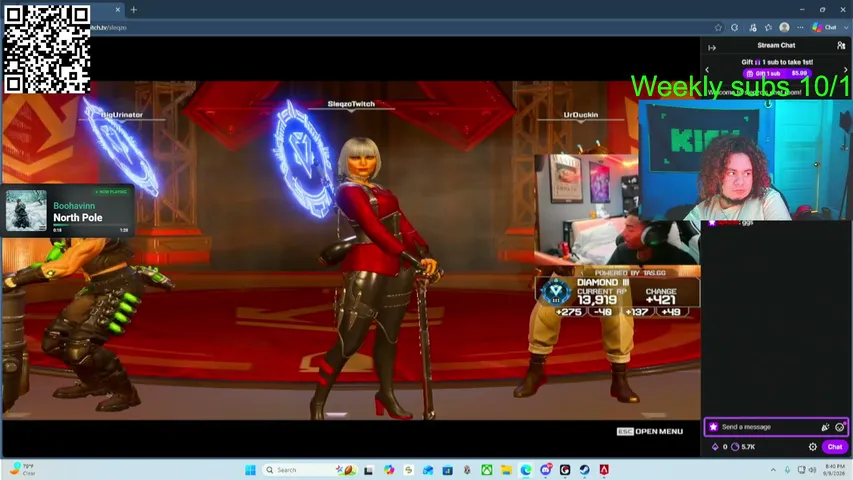Expand the arrow beside Copilot Chat
Image resolution: width=853 pixels, height=480 pixels.
[846, 27]
